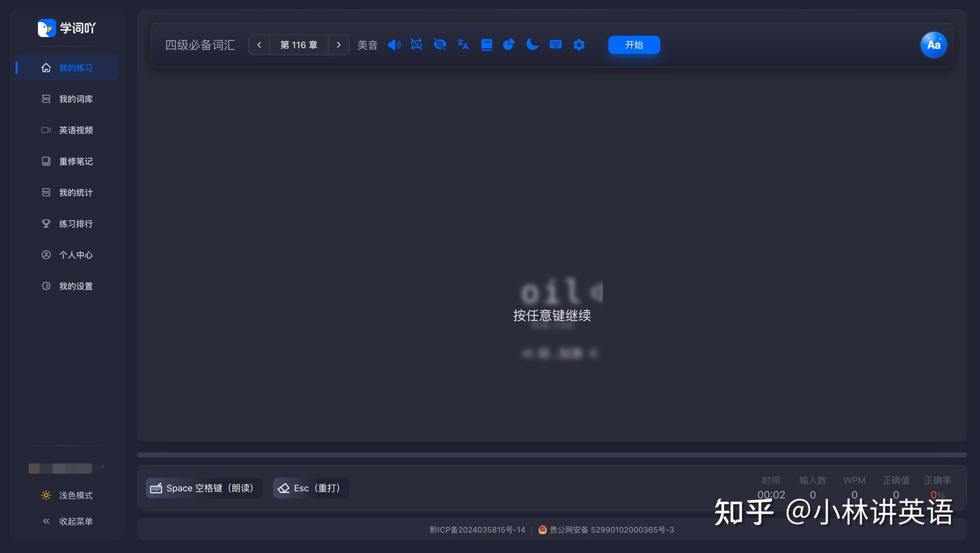The height and width of the screenshot is (553, 980).
Task: Click the 学词吖 logo
Action: (67, 28)
